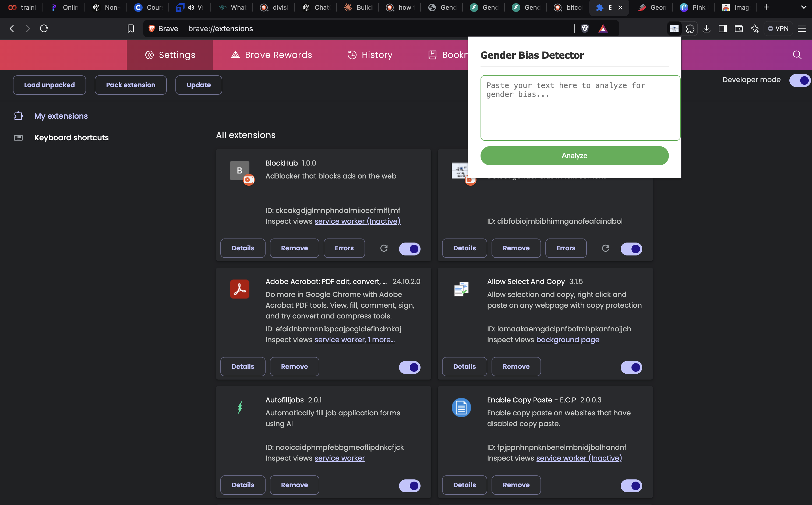Bookmark this page with bookmark icon
Screen dimensions: 812x505
click(x=130, y=28)
